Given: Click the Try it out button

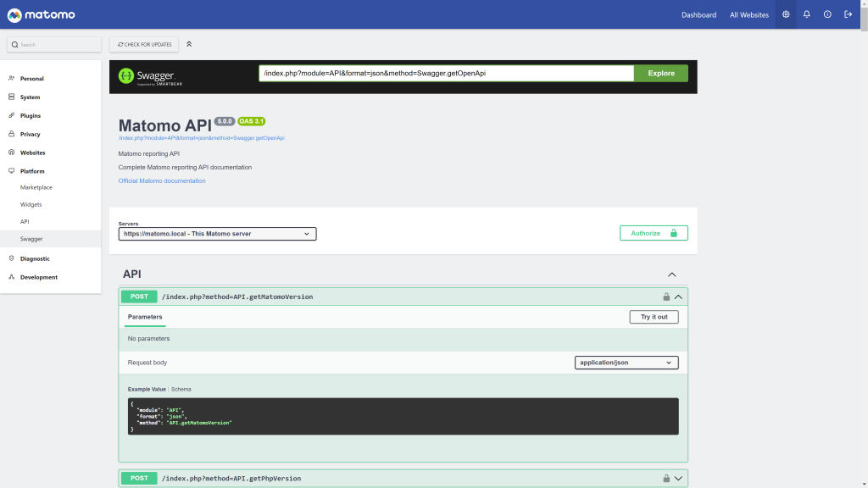Looking at the screenshot, I should tap(654, 317).
